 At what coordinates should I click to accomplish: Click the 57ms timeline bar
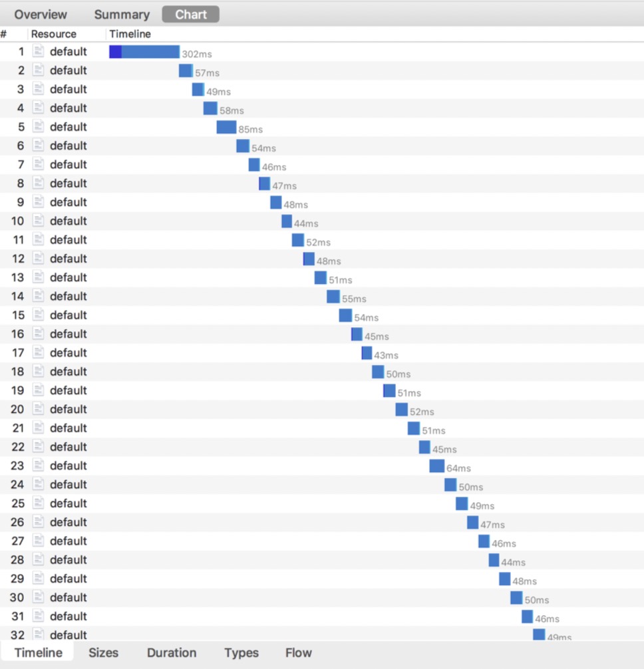point(186,70)
